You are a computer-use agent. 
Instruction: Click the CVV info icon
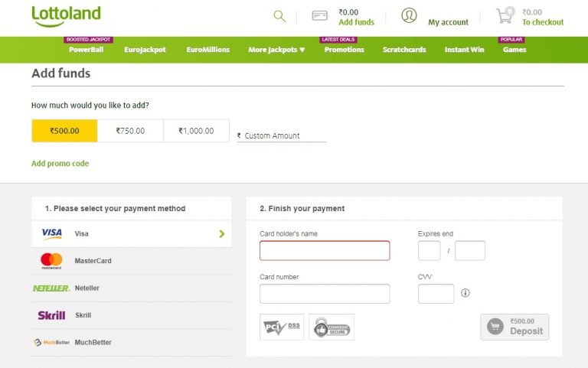coord(465,293)
